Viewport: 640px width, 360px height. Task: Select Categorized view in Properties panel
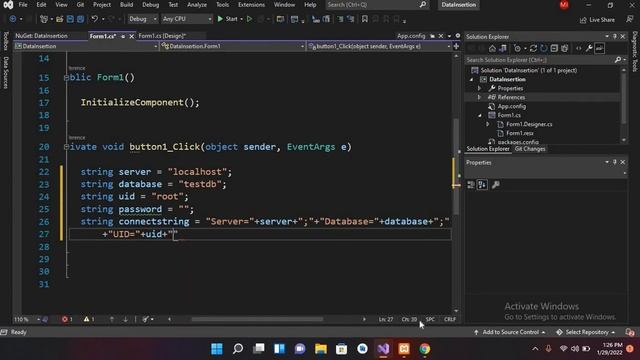pyautogui.click(x=471, y=185)
